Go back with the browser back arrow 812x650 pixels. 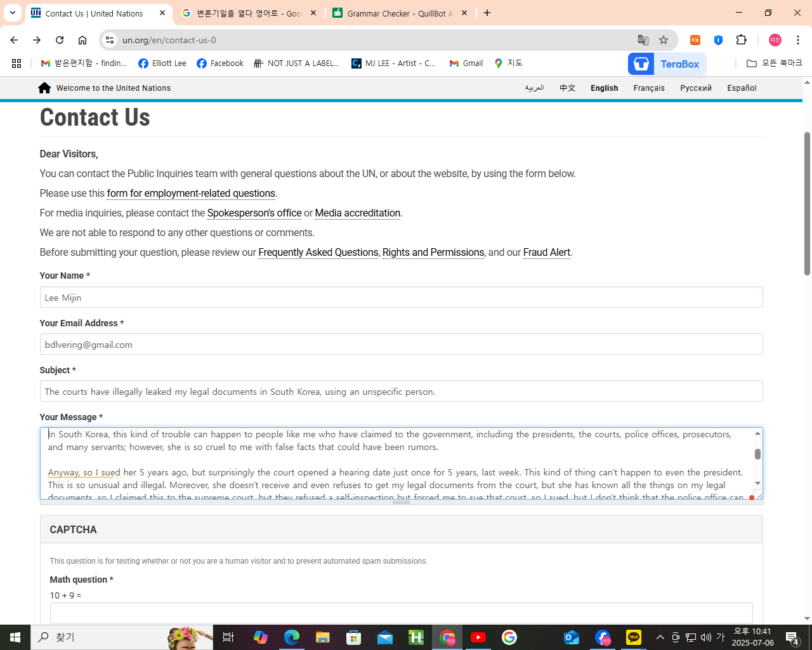click(14, 40)
